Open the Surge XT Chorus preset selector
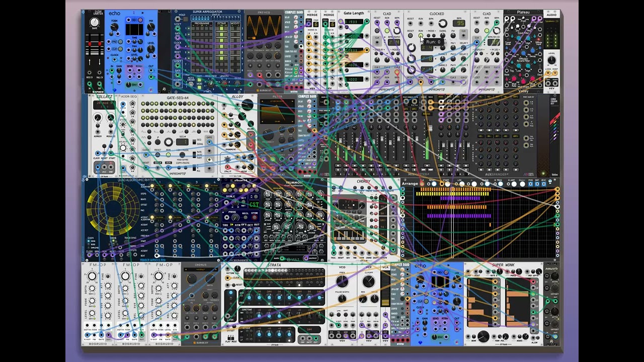 point(200,269)
